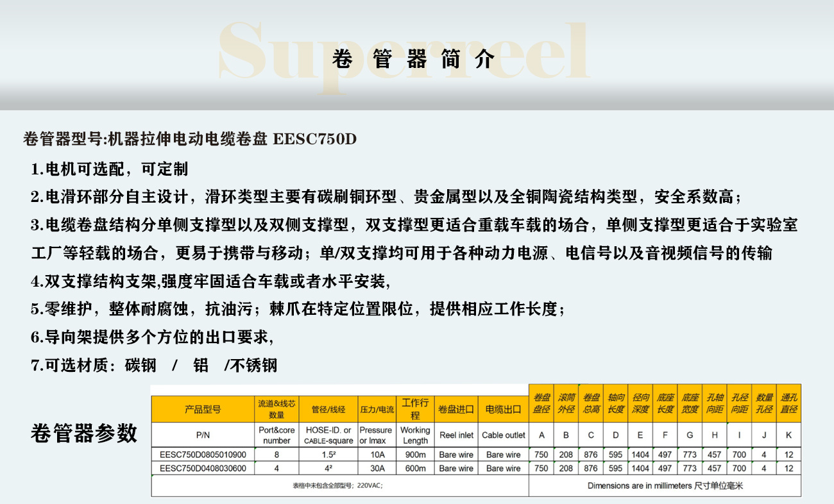Click the 卷管器参数 label
This screenshot has height=504, width=834.
tap(83, 433)
